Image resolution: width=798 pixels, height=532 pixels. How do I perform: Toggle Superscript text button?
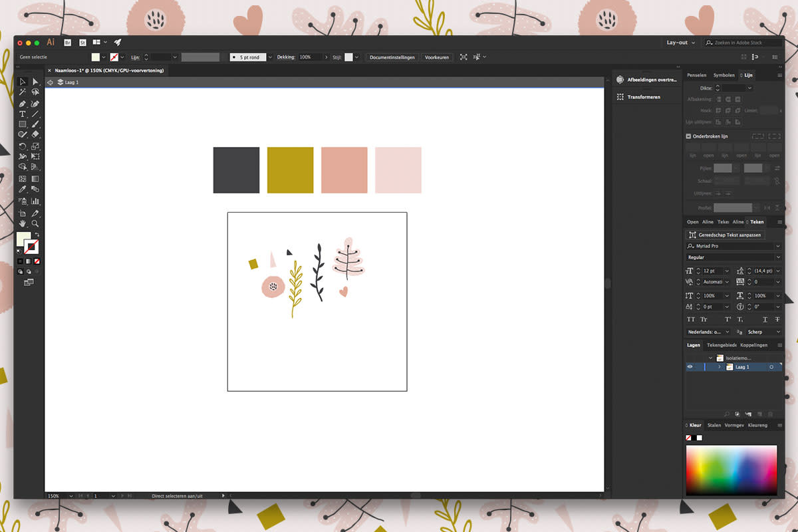pos(728,320)
